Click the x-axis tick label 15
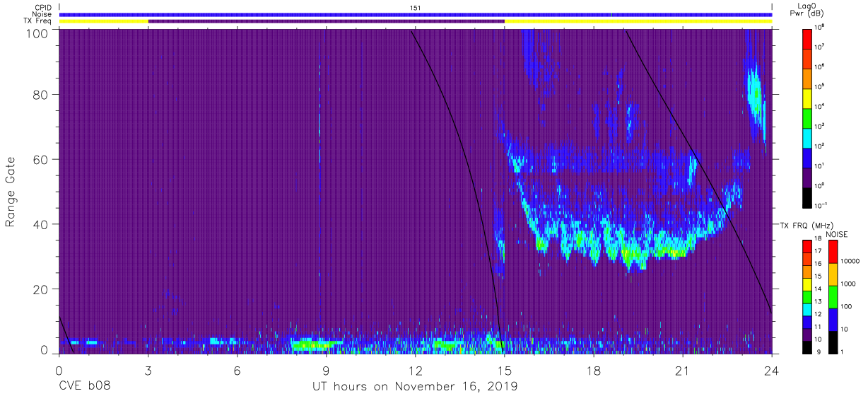Viewport: 868px width, 401px height. pos(505,371)
